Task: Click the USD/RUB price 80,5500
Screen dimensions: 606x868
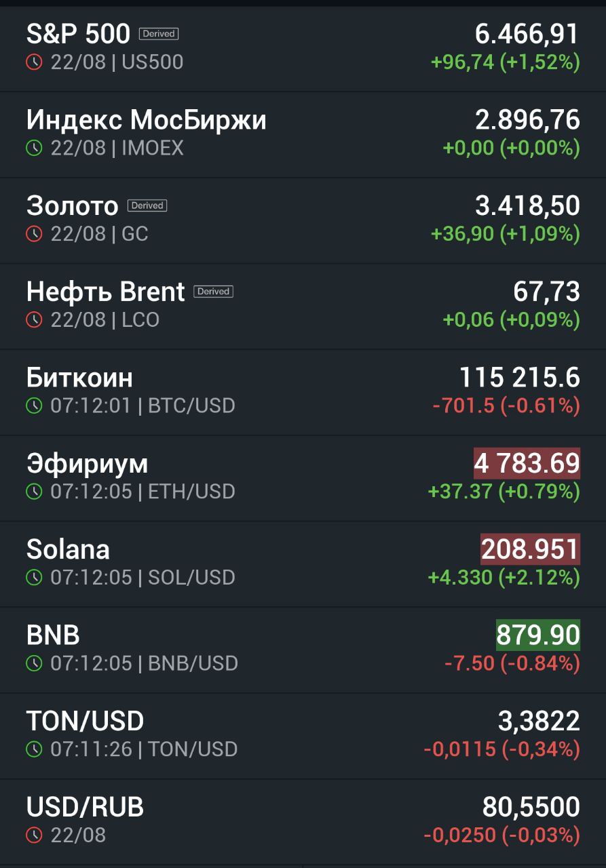Action: [531, 807]
